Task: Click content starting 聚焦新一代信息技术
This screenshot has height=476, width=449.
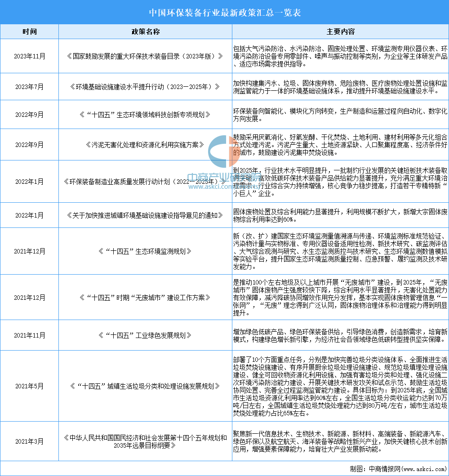Action: click(340, 441)
